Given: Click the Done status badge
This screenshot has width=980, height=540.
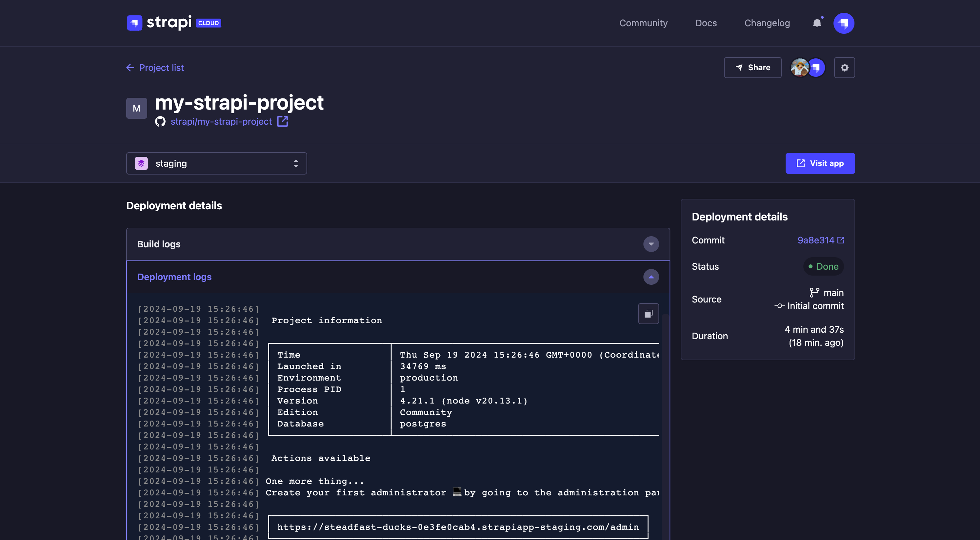Looking at the screenshot, I should [x=823, y=266].
